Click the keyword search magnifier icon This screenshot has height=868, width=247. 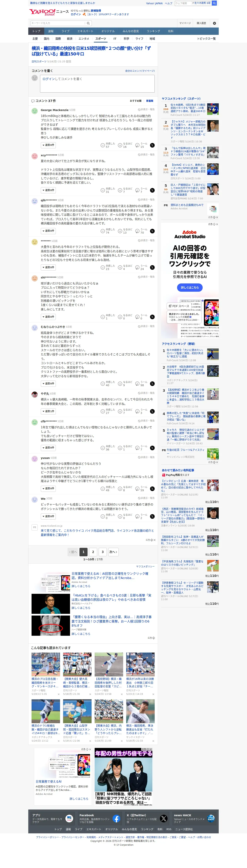tap(88, 23)
